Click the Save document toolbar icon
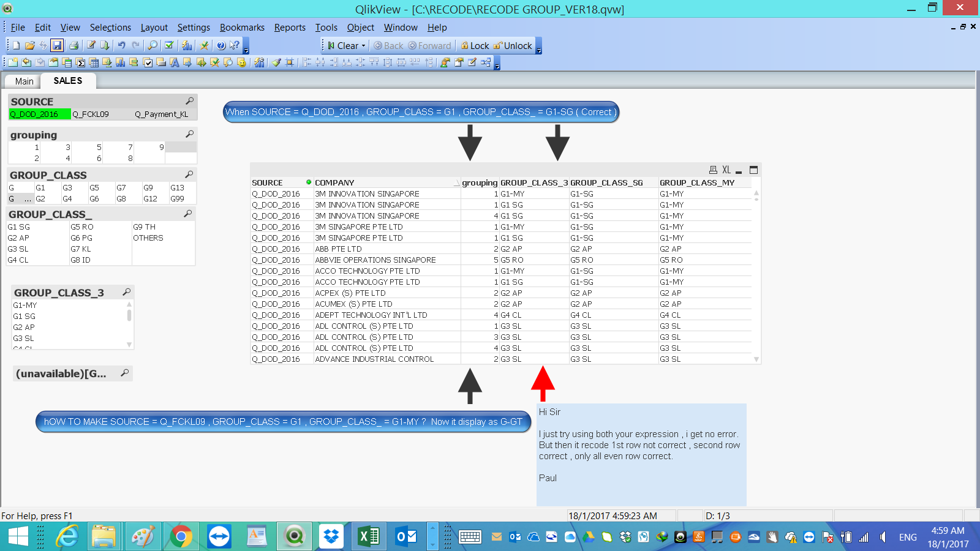The height and width of the screenshot is (551, 980). click(57, 45)
